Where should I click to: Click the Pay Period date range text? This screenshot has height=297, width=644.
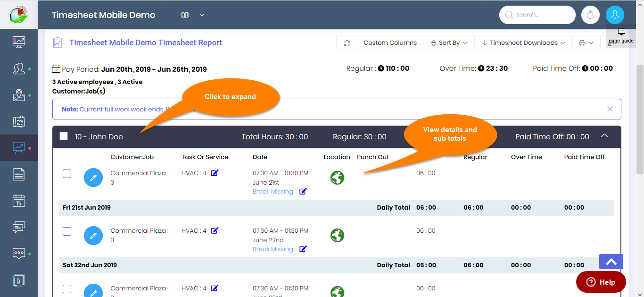point(154,69)
